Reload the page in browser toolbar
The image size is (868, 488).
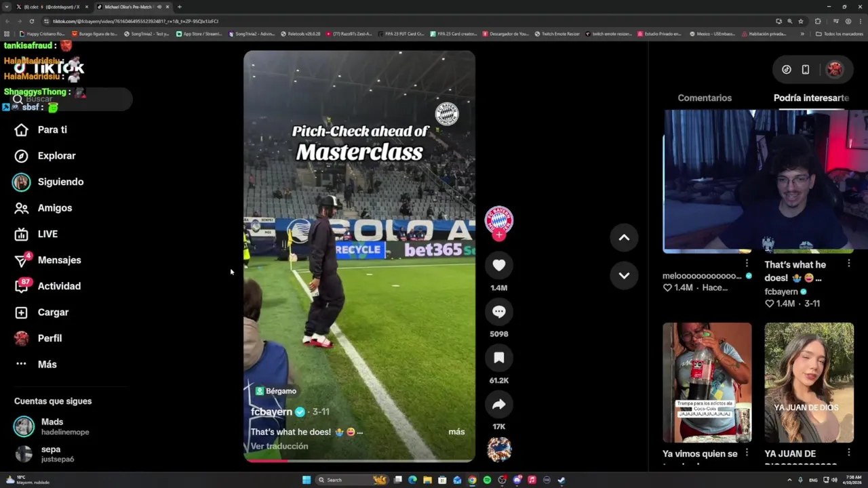(32, 21)
